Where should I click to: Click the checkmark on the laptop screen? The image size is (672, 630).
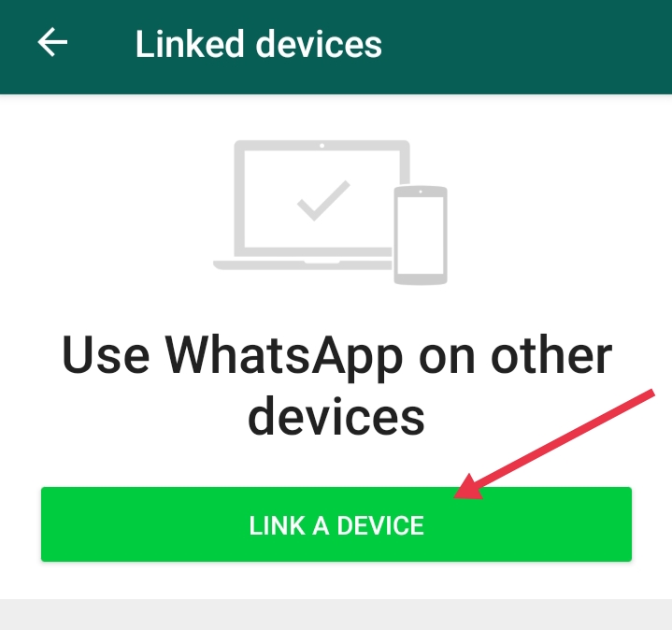click(x=323, y=201)
